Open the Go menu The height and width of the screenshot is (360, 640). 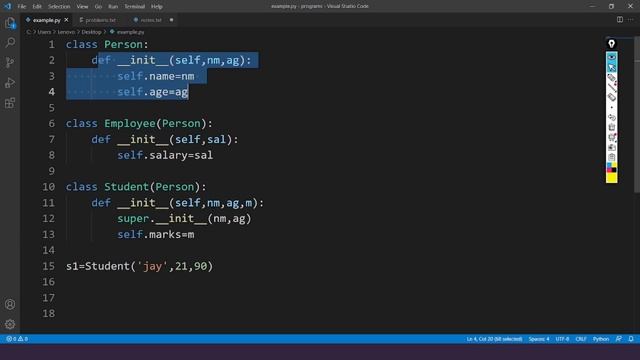[x=98, y=7]
